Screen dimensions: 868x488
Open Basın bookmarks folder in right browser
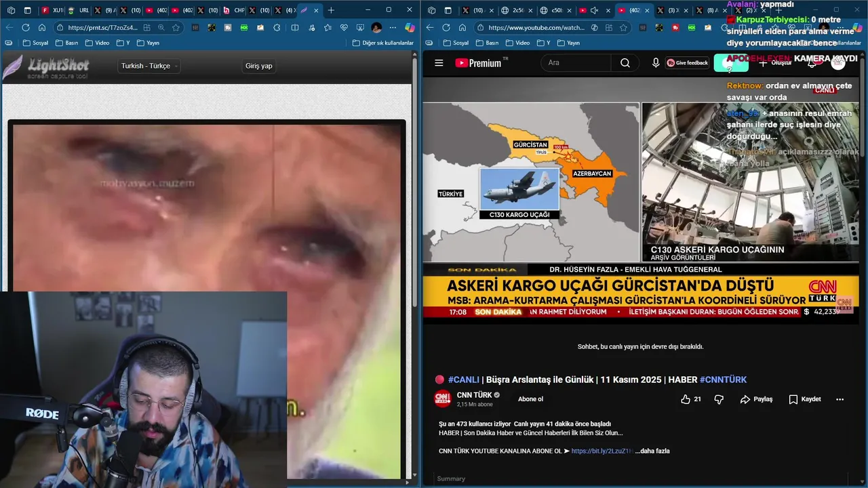[x=488, y=43]
